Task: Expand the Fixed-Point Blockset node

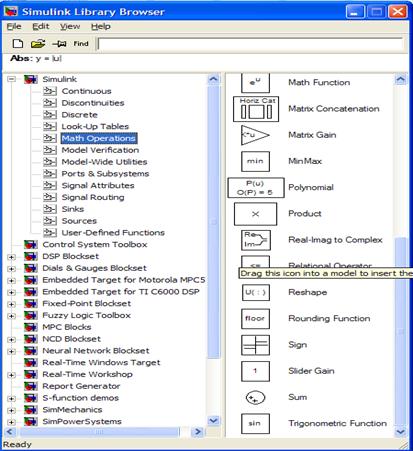Action: coord(12,304)
